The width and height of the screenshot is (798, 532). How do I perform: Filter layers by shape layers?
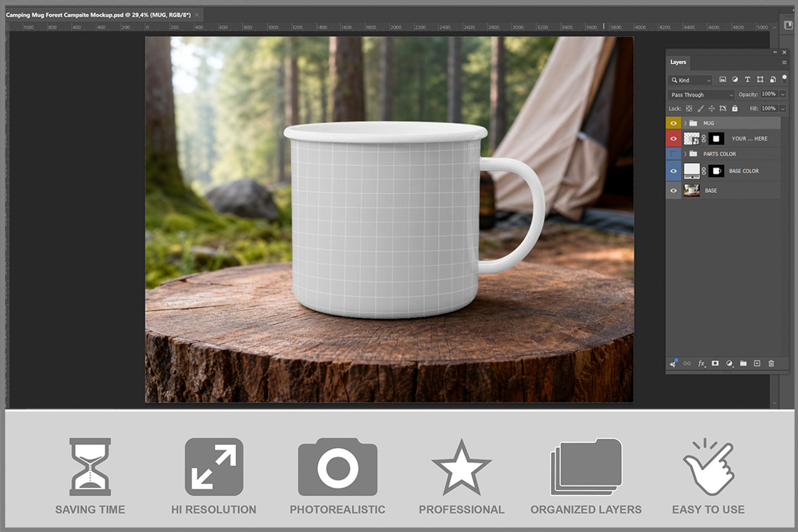(x=760, y=79)
